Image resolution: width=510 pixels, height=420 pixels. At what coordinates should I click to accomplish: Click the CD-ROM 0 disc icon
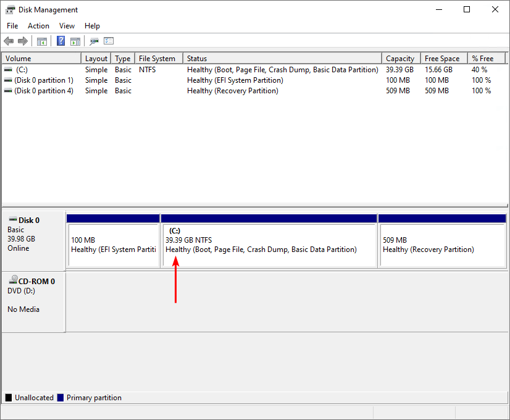click(x=14, y=280)
